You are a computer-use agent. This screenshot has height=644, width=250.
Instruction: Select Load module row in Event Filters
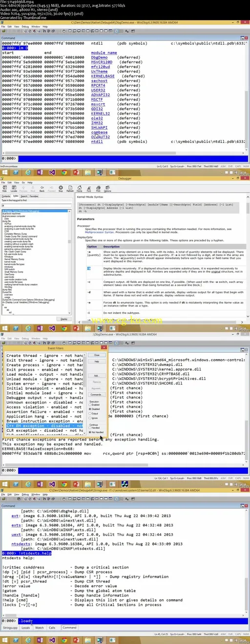click(44, 374)
